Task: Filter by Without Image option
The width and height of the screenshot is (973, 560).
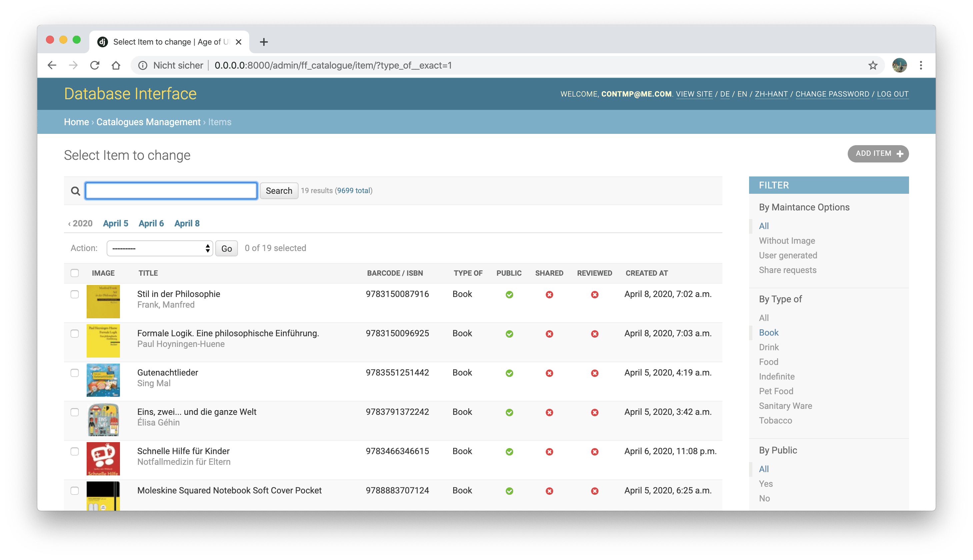Action: pos(787,241)
